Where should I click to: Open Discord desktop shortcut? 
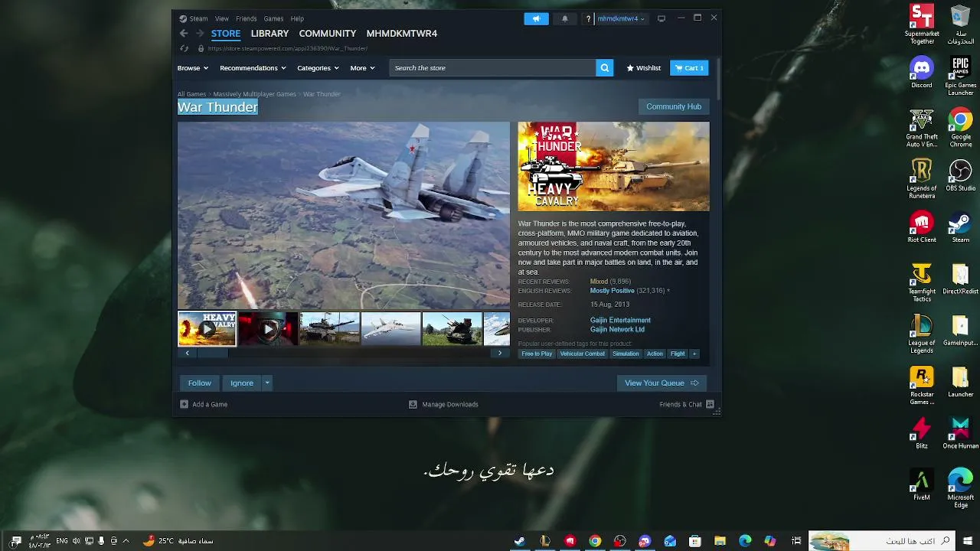[922, 73]
